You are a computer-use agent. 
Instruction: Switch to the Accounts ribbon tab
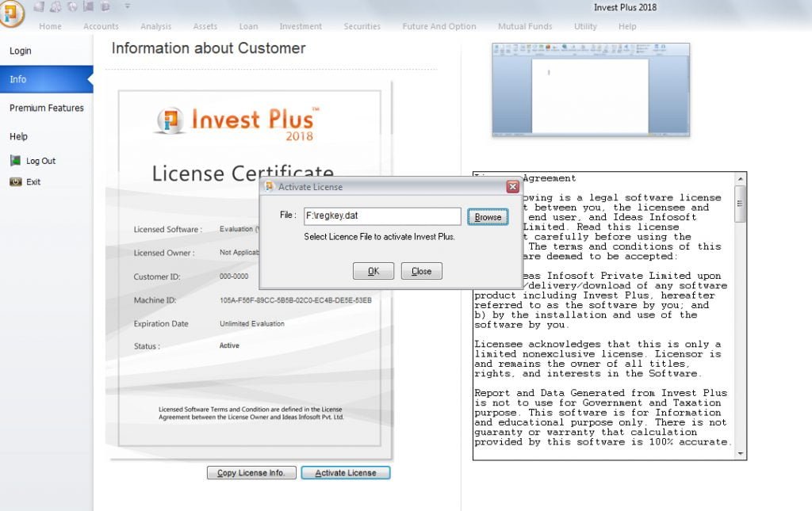(101, 26)
